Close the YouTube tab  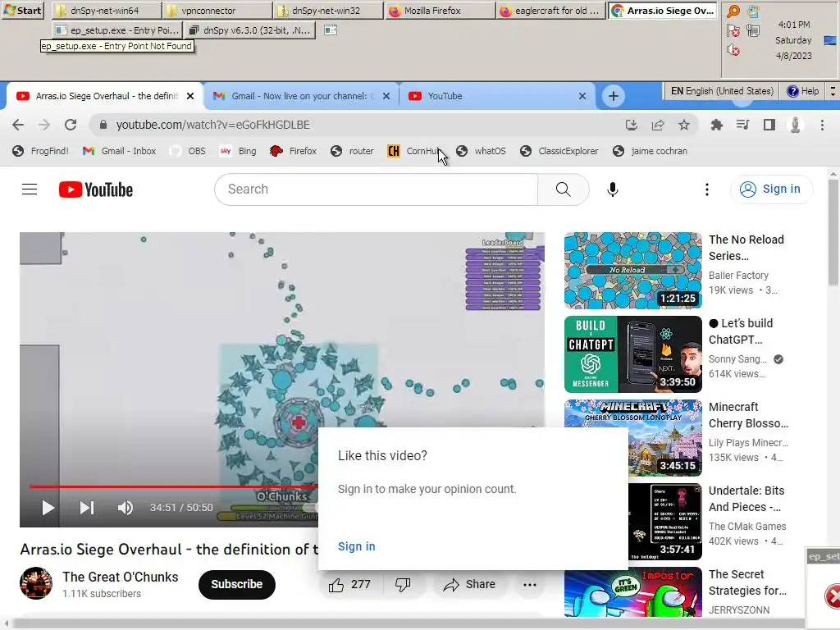[582, 96]
